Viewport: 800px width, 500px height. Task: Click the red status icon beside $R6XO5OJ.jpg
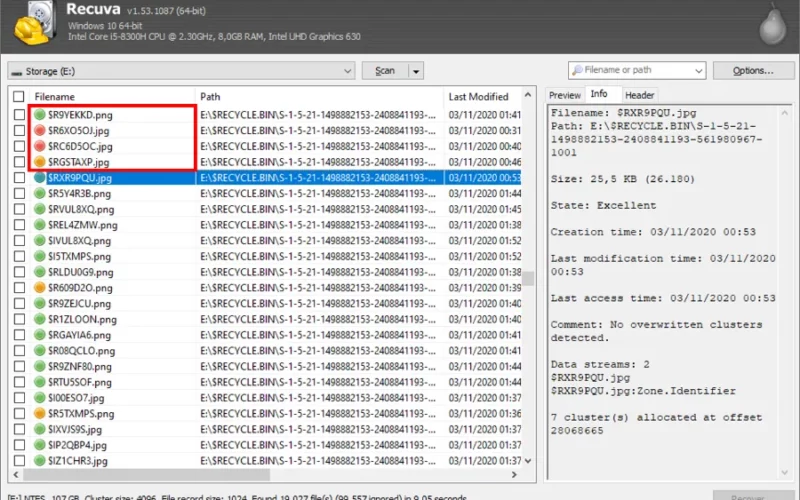tap(40, 131)
